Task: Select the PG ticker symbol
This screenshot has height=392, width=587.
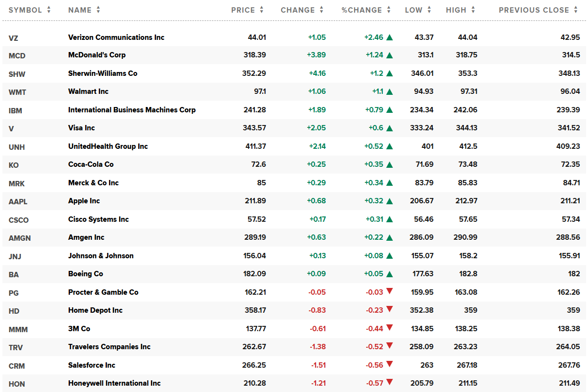Action: [14, 293]
